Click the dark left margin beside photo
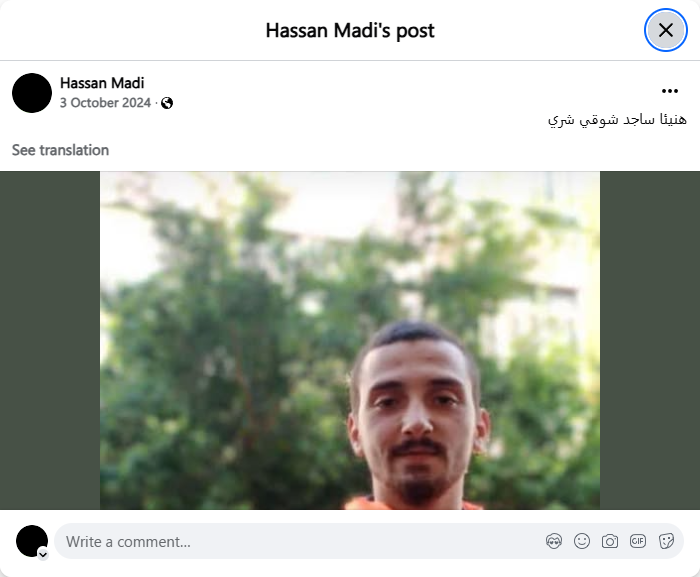This screenshot has height=577, width=700. coord(50,340)
